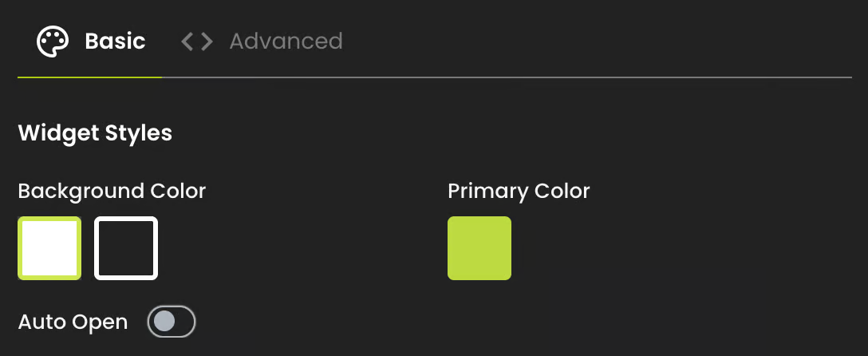Click the Primary Color label
The width and height of the screenshot is (868, 356).
[519, 192]
